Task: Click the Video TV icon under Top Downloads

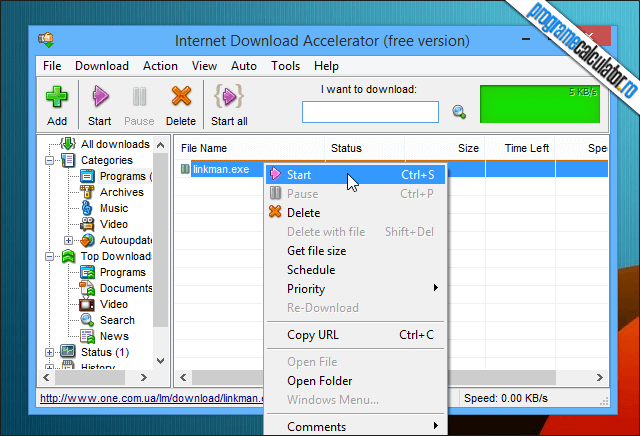Action: click(87, 304)
